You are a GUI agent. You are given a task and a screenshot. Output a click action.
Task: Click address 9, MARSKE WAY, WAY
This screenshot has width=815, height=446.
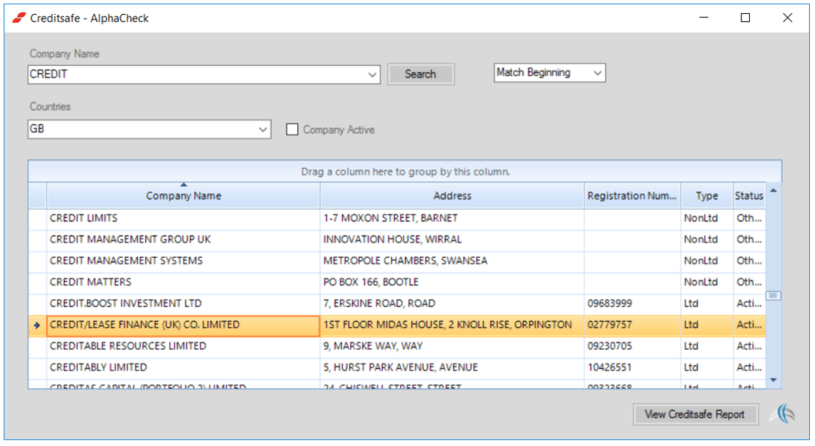(373, 346)
